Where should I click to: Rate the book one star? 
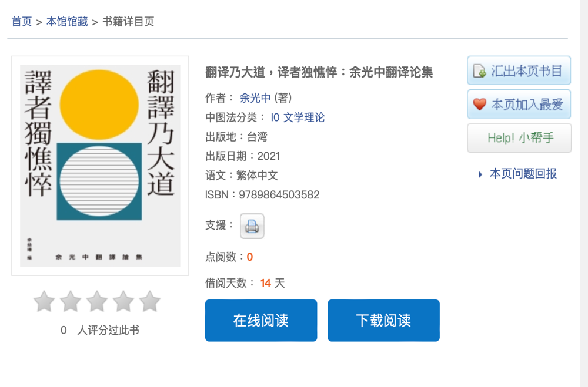click(x=44, y=301)
